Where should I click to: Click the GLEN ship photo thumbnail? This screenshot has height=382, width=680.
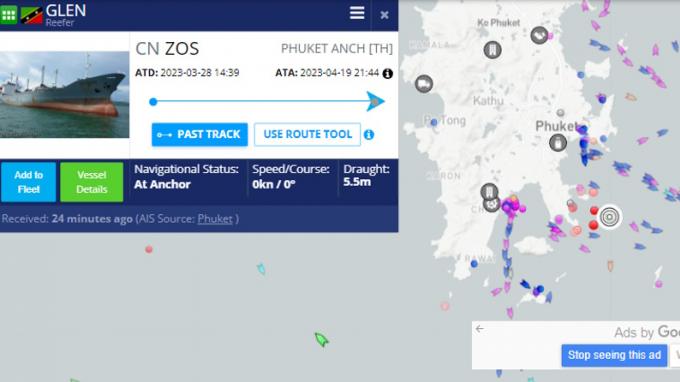click(65, 95)
